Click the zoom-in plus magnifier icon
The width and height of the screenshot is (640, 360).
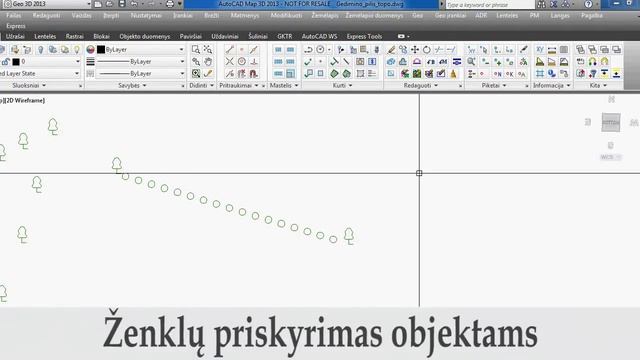196,74
